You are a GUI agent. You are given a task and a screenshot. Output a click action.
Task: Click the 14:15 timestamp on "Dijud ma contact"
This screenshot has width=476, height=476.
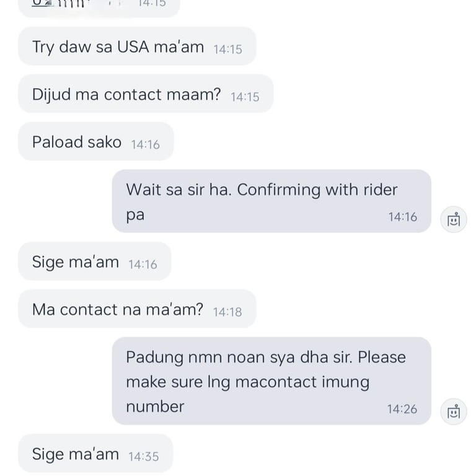(x=245, y=97)
